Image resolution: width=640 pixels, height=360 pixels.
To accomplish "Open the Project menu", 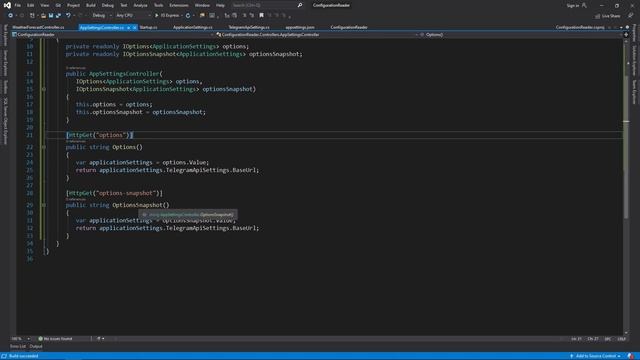I will (73, 5).
